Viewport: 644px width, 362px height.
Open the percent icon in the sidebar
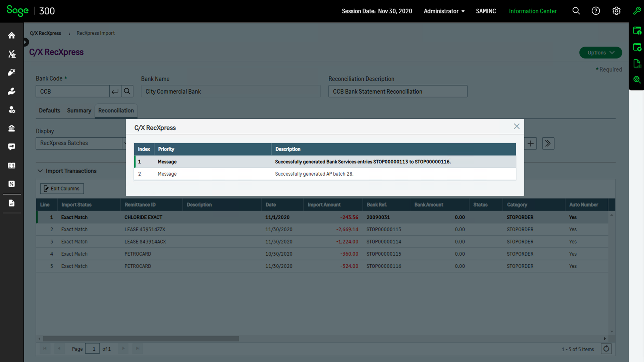click(11, 184)
